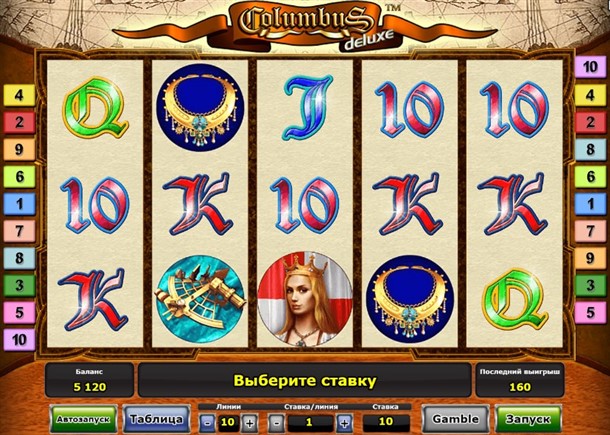Open the Gamble feature
Image resolution: width=610 pixels, height=435 pixels.
456,419
